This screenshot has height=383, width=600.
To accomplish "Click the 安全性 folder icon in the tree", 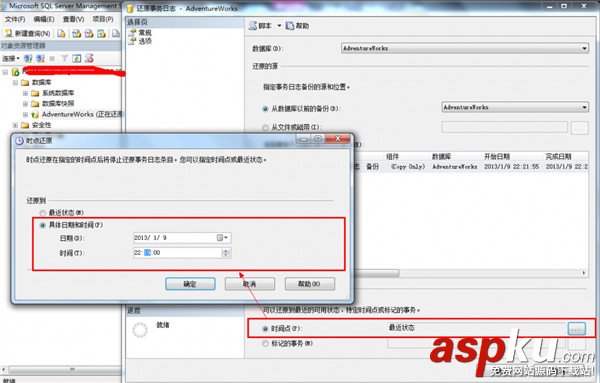I will (x=25, y=125).
